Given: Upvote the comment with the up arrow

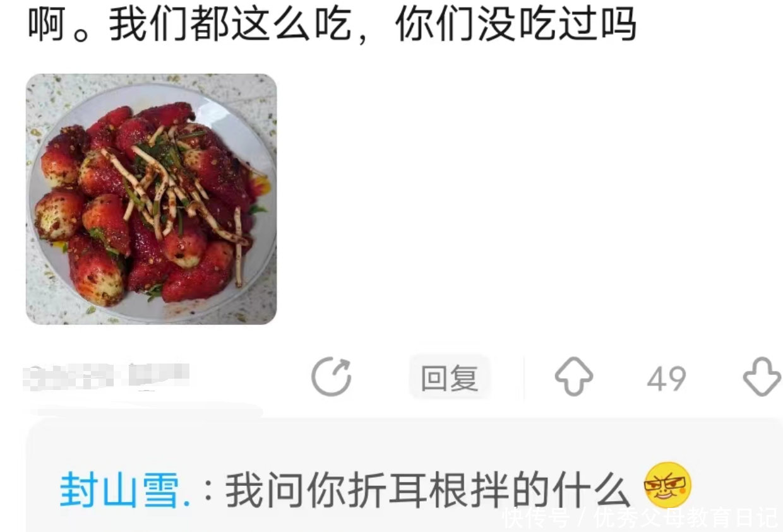Looking at the screenshot, I should click(574, 377).
